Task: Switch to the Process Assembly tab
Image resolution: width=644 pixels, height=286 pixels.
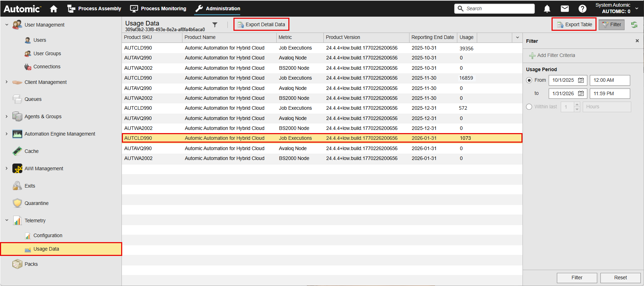Action: (x=94, y=9)
